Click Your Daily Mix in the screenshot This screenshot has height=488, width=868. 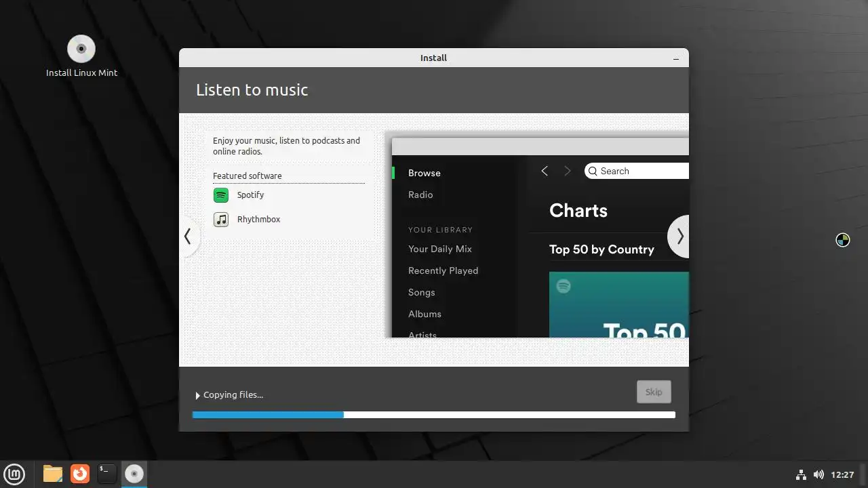tap(439, 249)
